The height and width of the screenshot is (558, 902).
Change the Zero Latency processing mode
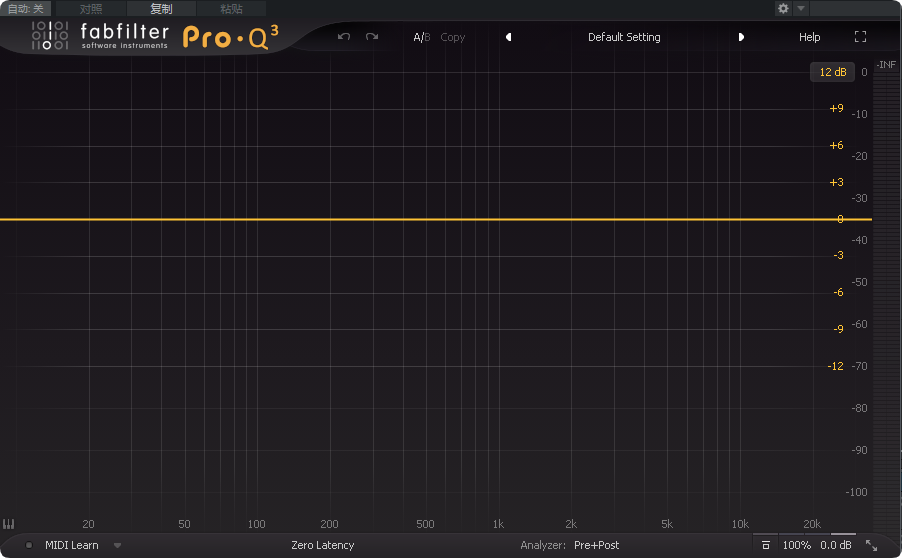coord(323,545)
